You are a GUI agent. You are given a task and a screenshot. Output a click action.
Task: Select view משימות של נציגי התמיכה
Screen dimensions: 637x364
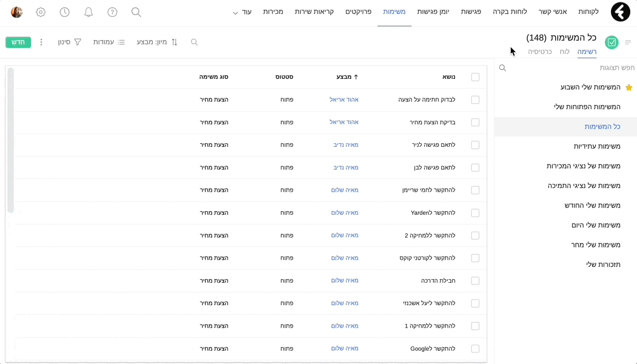pyautogui.click(x=584, y=186)
